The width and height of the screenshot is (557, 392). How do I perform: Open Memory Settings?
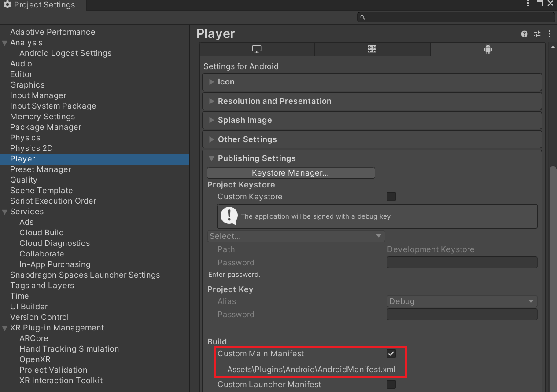(x=42, y=117)
